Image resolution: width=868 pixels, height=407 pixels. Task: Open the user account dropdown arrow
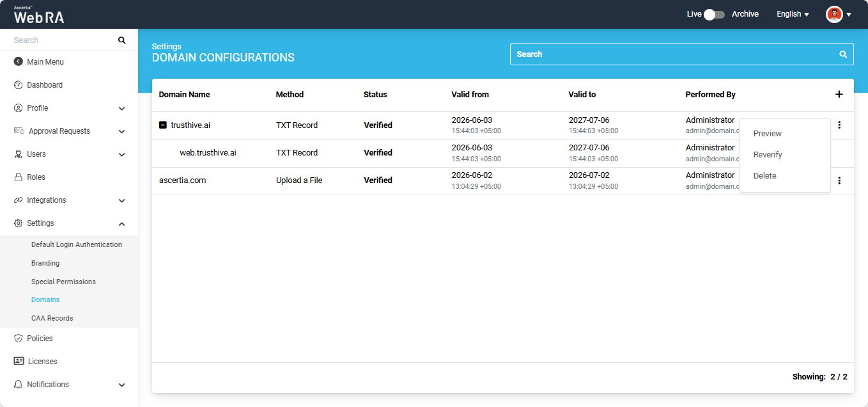tap(849, 15)
